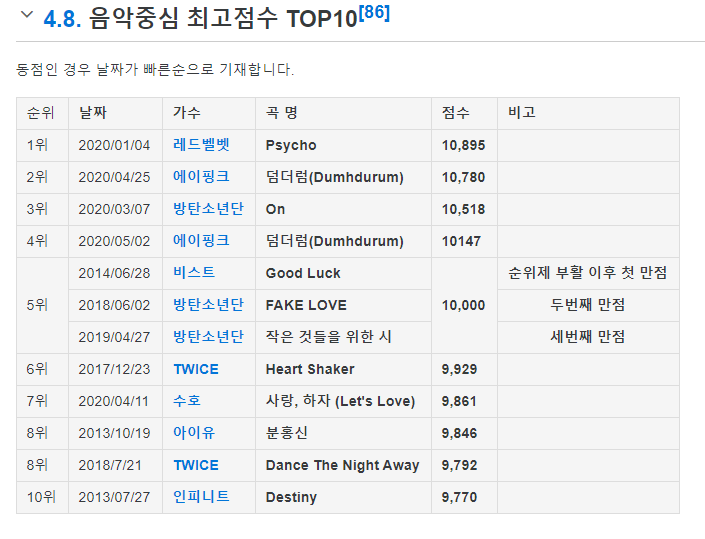
Task: Open 에이핑크 link in the 2위 row
Action: [201, 177]
